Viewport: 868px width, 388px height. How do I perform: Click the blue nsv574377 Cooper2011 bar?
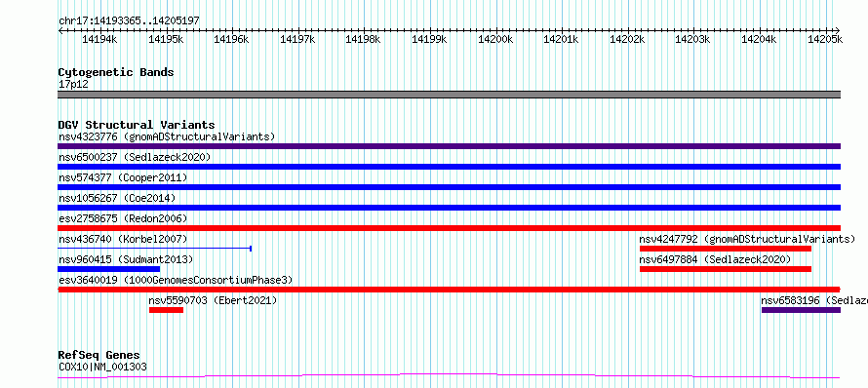point(449,187)
